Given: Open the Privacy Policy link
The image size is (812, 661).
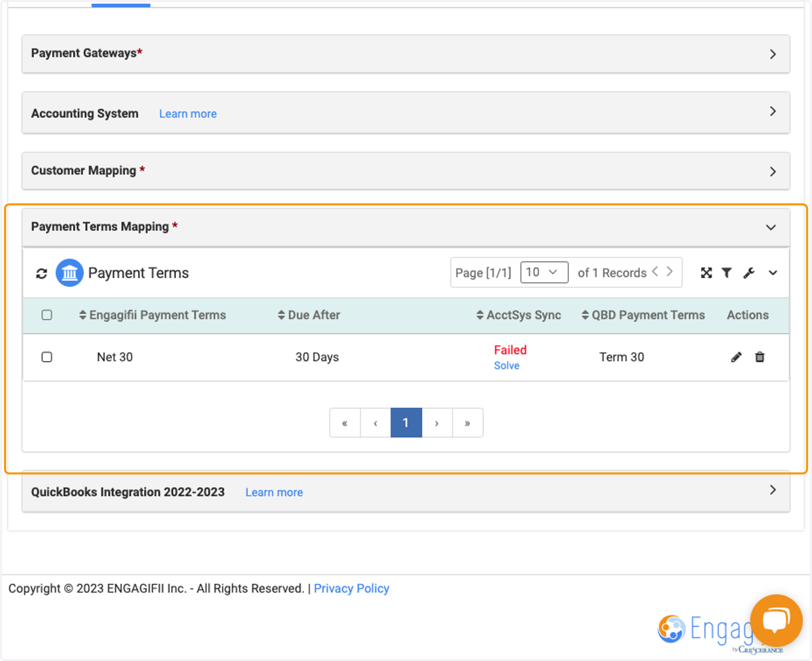Looking at the screenshot, I should [x=352, y=589].
